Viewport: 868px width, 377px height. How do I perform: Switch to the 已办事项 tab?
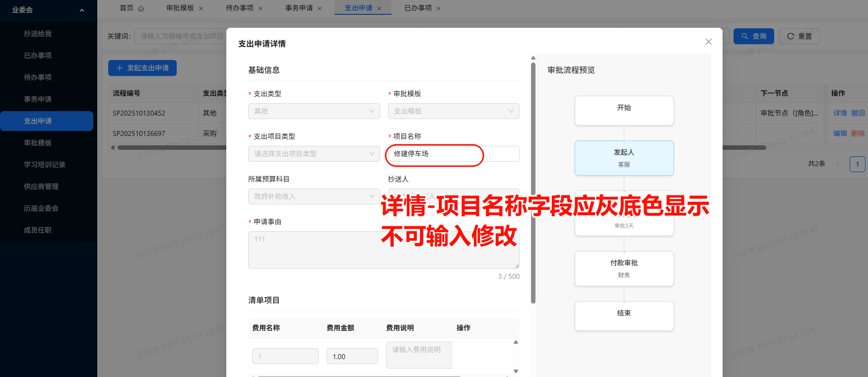pyautogui.click(x=418, y=8)
